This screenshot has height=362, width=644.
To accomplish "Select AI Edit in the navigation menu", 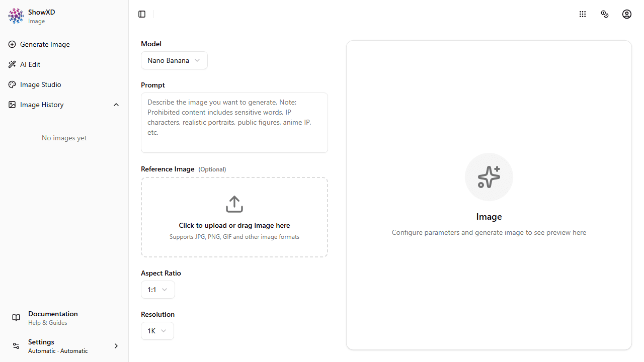I will [30, 64].
